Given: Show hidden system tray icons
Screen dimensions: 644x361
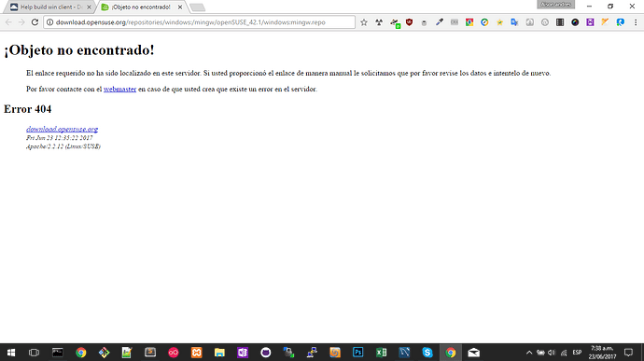Looking at the screenshot, I should coord(529,353).
